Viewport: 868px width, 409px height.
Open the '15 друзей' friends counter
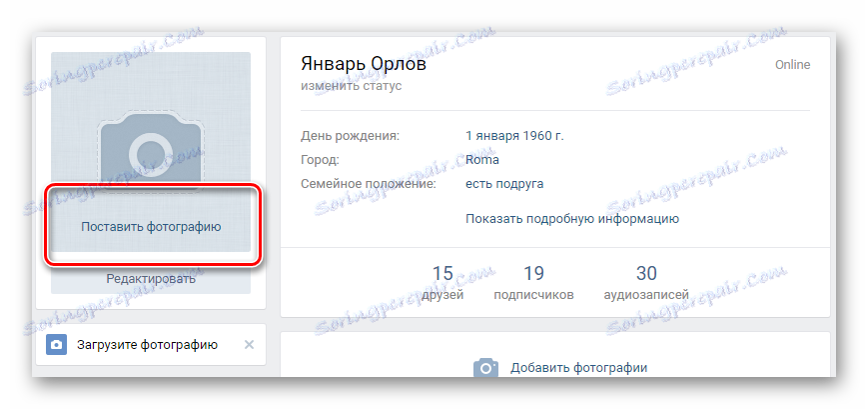coord(442,283)
